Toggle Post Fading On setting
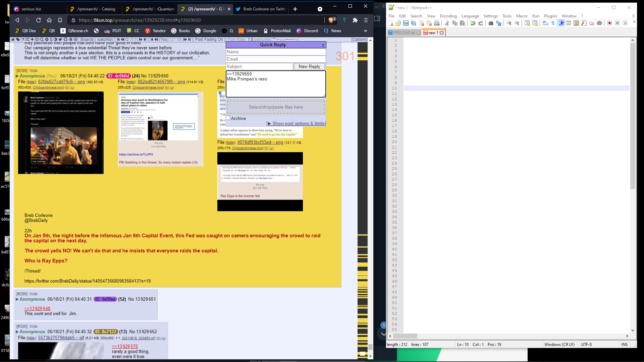 (209, 40)
